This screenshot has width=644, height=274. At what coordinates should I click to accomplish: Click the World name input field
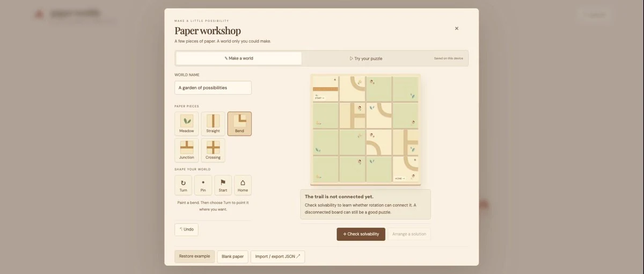[x=213, y=88]
